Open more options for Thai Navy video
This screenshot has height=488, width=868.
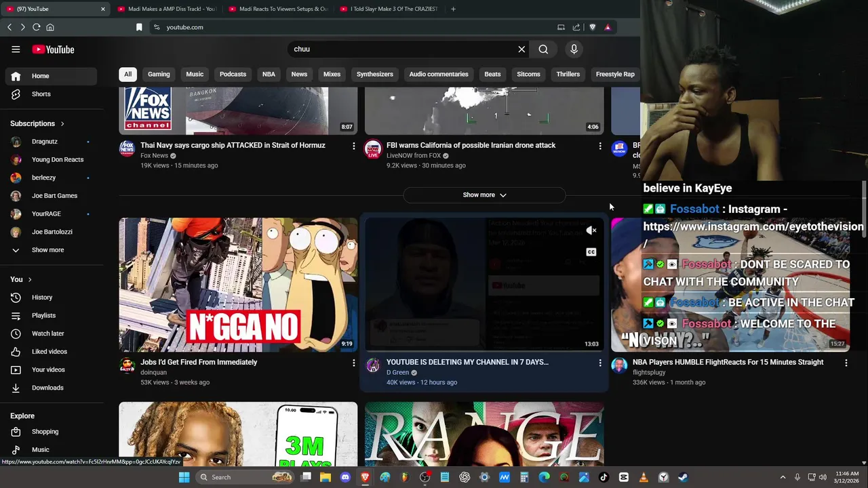point(353,146)
